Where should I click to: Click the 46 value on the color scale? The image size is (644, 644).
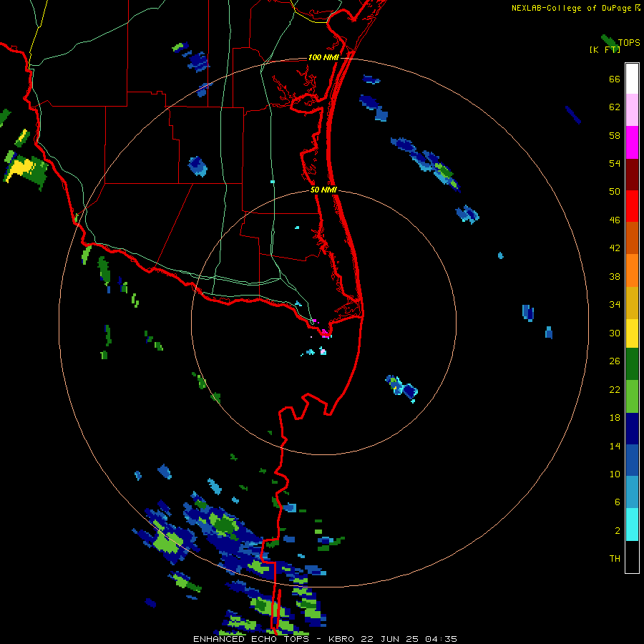(615, 220)
